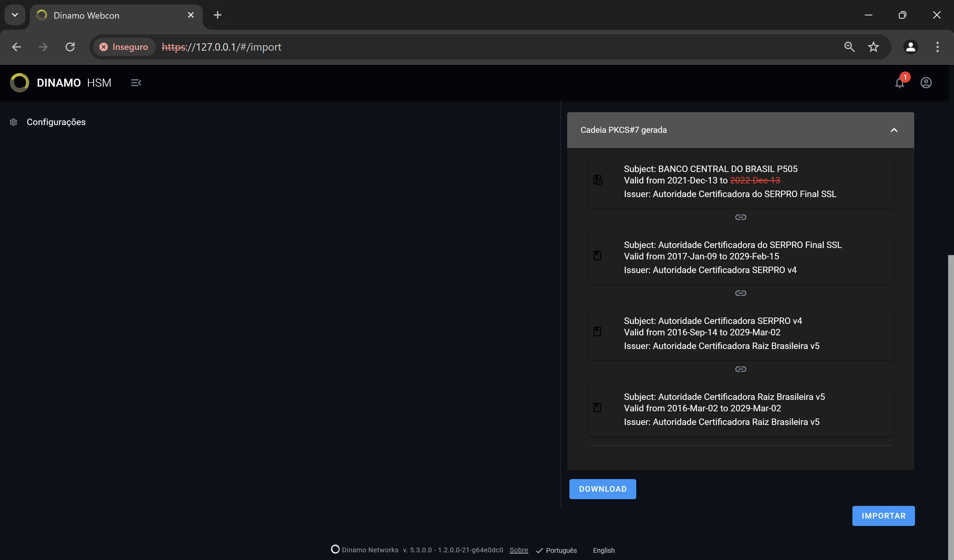The height and width of the screenshot is (560, 954).
Task: Click chain link icon below SERPRO v4 card
Action: 741,369
